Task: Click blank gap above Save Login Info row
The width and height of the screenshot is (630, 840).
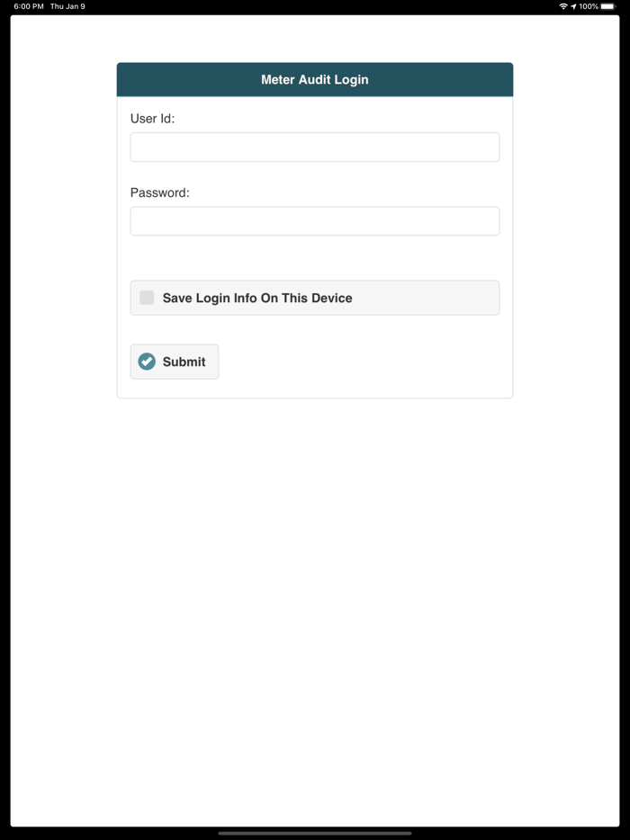Action: click(315, 258)
